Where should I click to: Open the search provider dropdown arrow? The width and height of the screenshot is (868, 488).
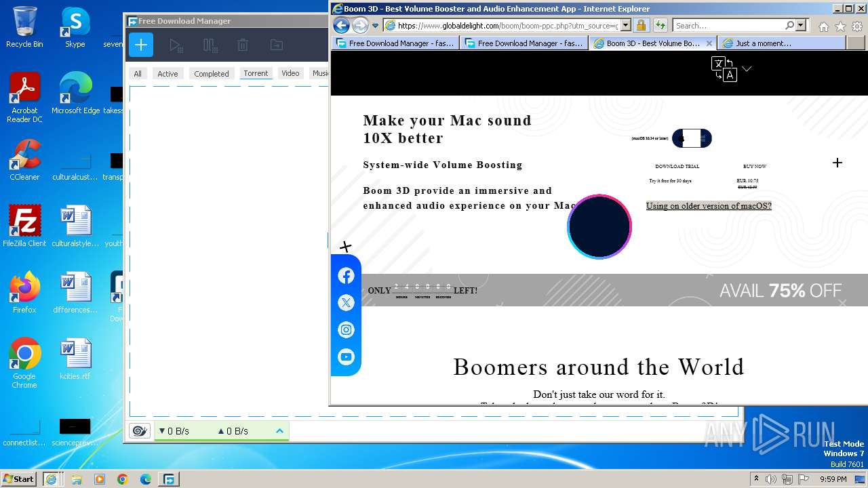[801, 26]
